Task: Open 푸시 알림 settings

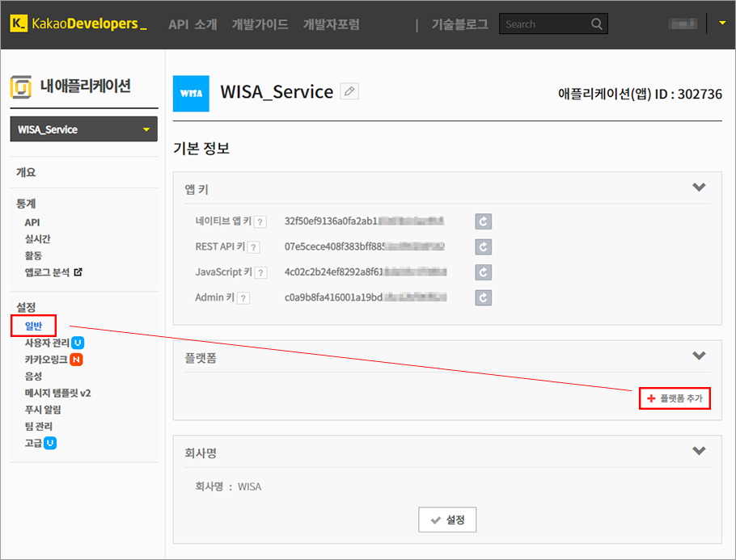Action: click(43, 410)
